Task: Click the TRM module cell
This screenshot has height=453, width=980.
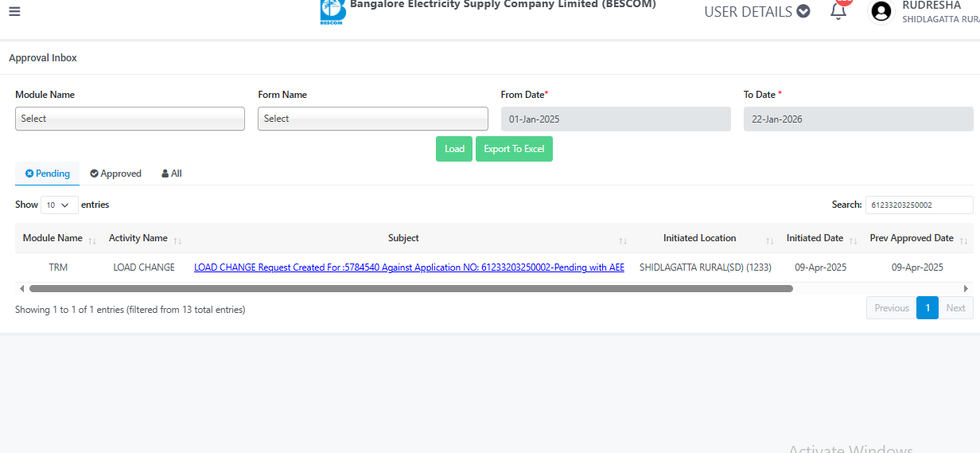Action: [x=58, y=268]
